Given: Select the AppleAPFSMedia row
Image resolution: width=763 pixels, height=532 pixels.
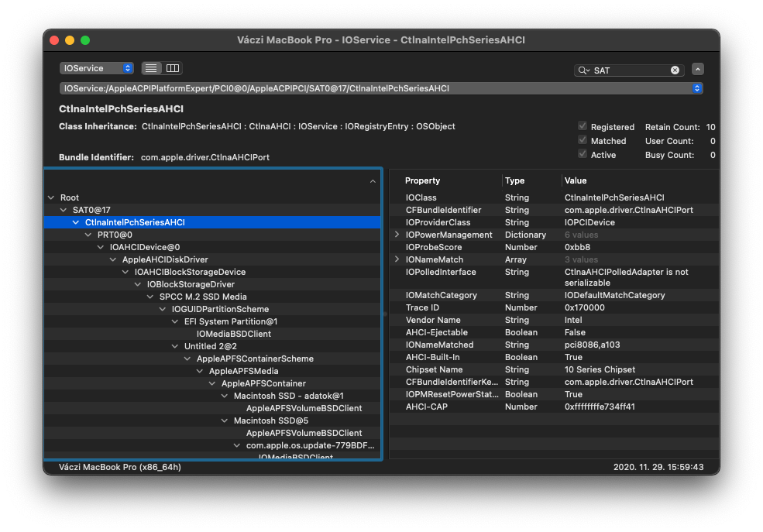Looking at the screenshot, I should pos(213,371).
